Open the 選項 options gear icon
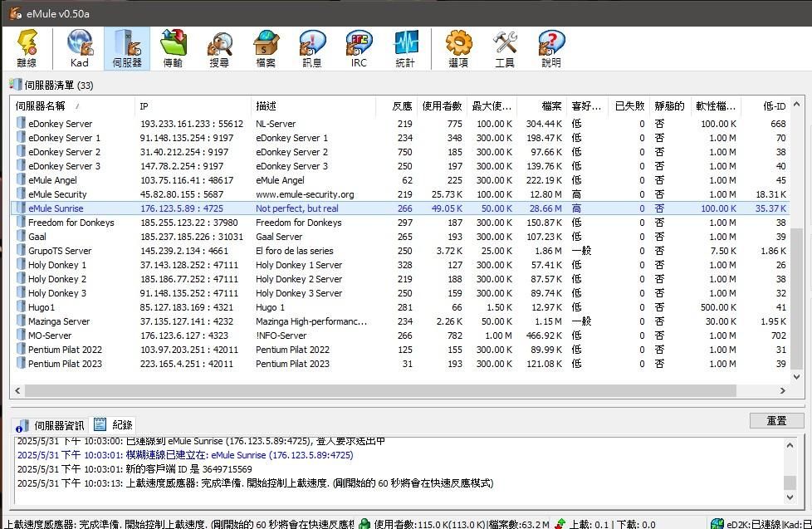812x529 pixels. tap(458, 48)
